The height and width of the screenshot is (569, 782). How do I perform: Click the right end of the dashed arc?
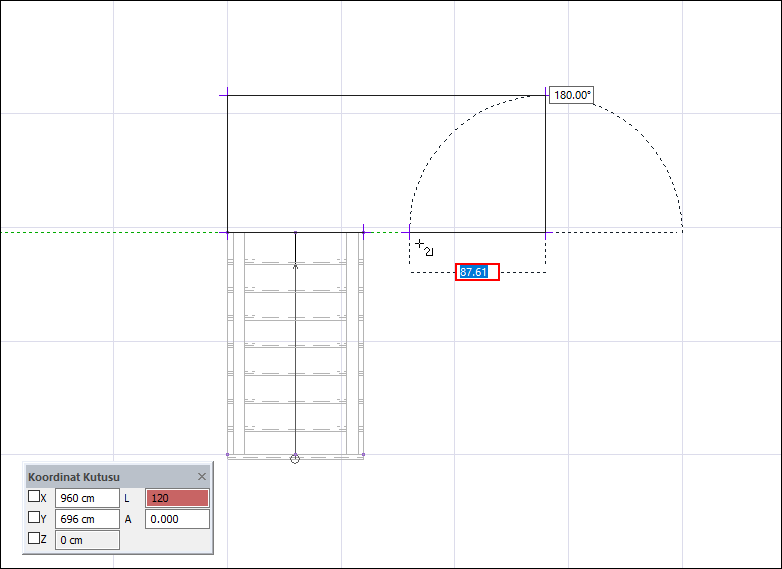point(682,229)
